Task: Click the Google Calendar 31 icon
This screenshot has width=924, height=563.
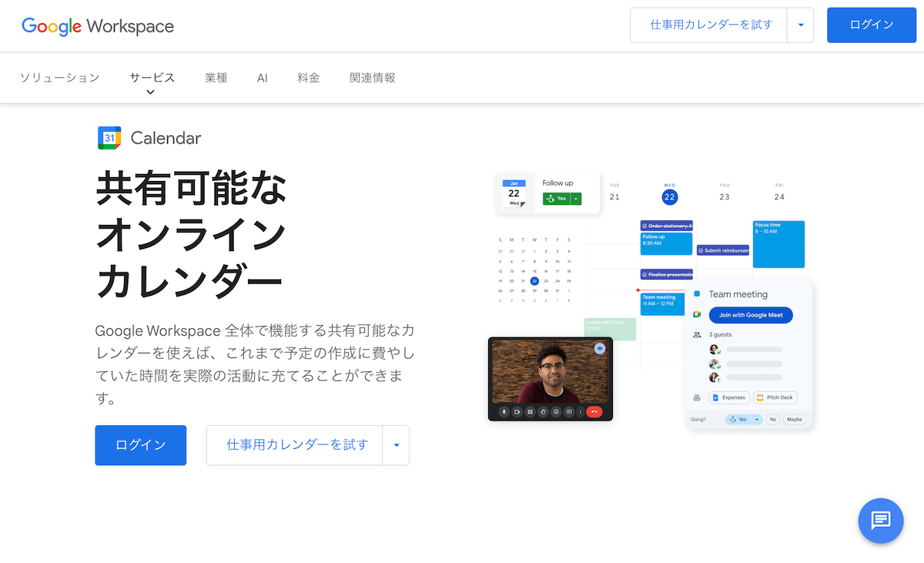Action: [x=109, y=138]
